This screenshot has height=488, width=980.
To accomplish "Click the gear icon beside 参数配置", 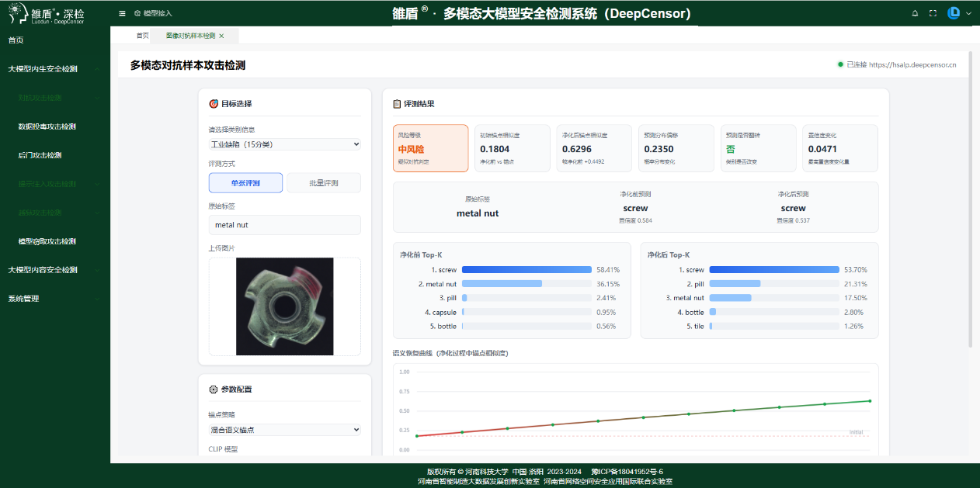I will click(214, 389).
